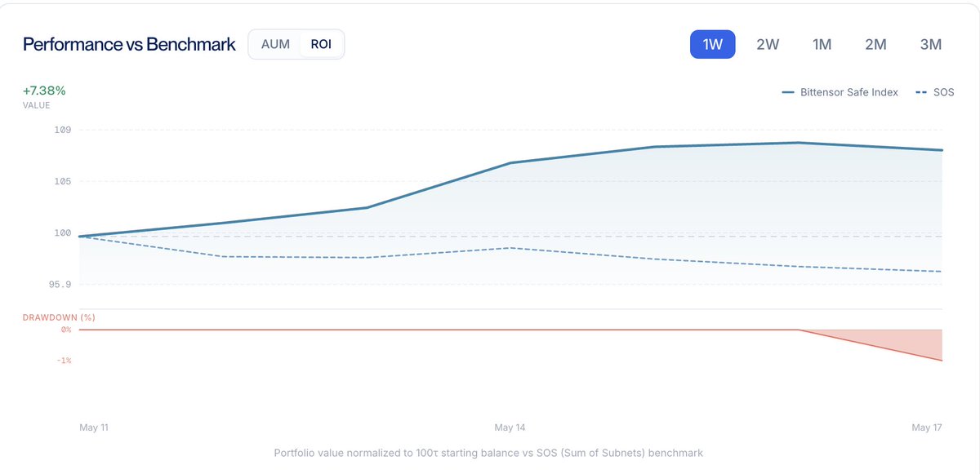Image resolution: width=980 pixels, height=474 pixels.
Task: Switch to the AUM view
Action: [275, 44]
